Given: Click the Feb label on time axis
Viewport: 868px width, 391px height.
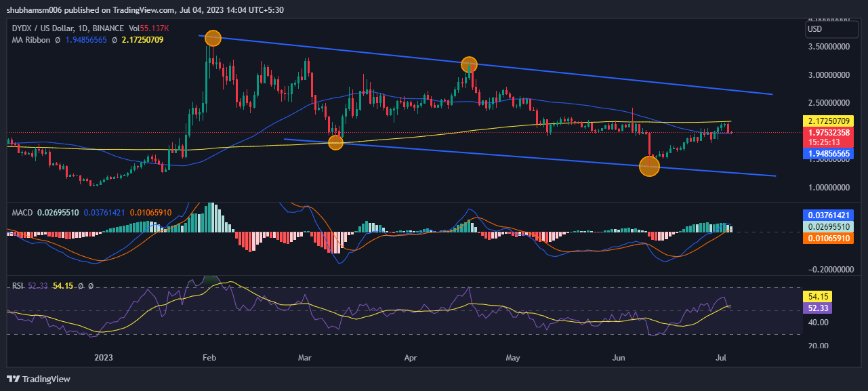Looking at the screenshot, I should (209, 358).
